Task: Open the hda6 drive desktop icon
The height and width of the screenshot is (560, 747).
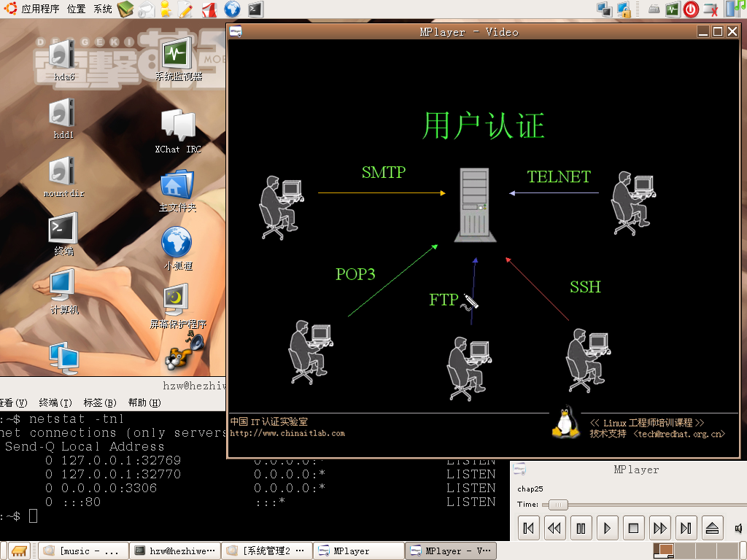Action: (63, 60)
